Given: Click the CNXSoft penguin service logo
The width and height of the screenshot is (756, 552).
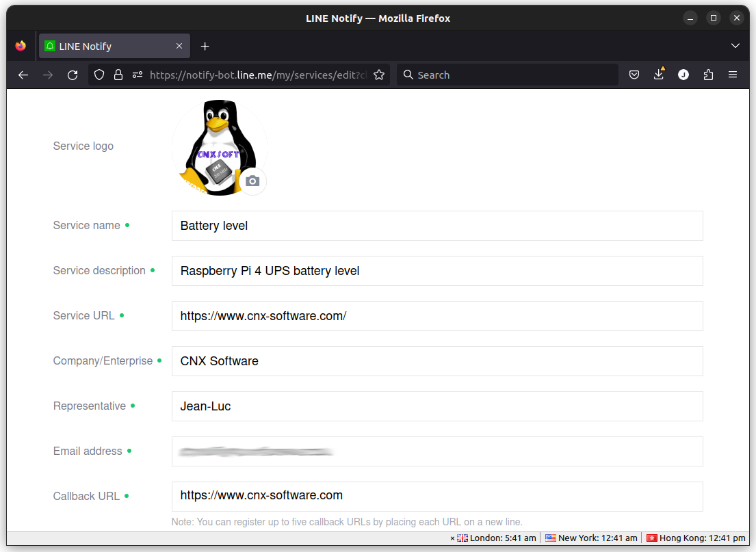Looking at the screenshot, I should [x=219, y=147].
